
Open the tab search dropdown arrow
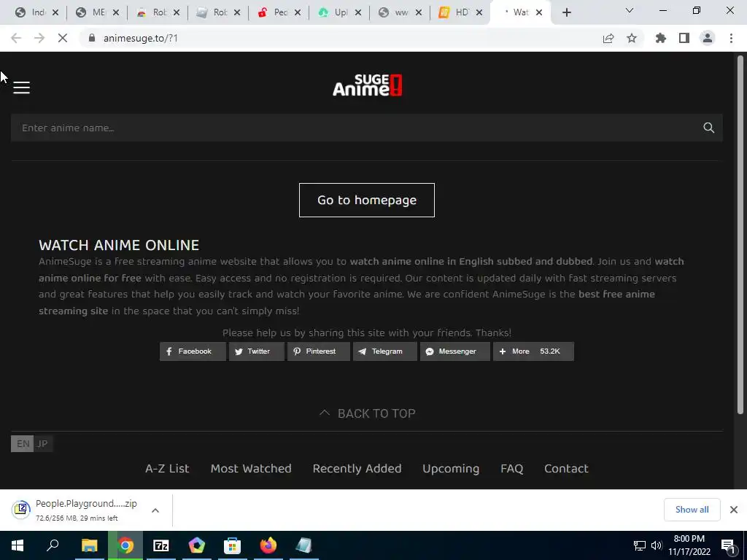tap(630, 10)
